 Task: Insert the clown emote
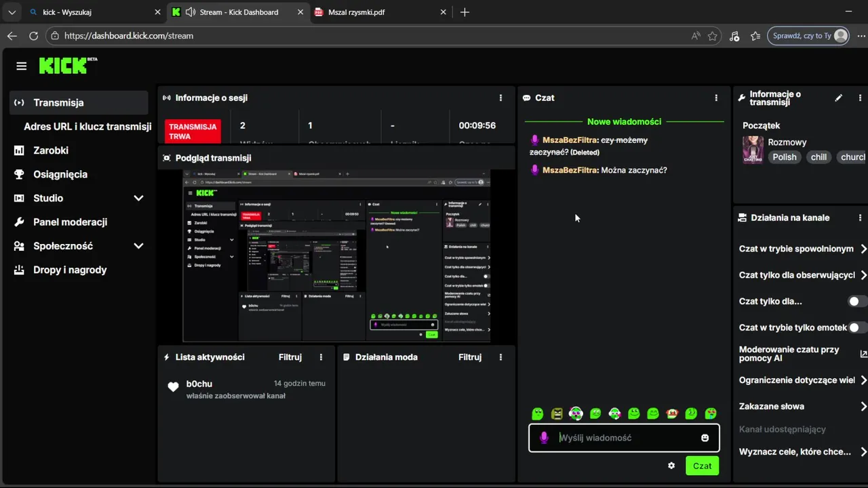coord(672,413)
